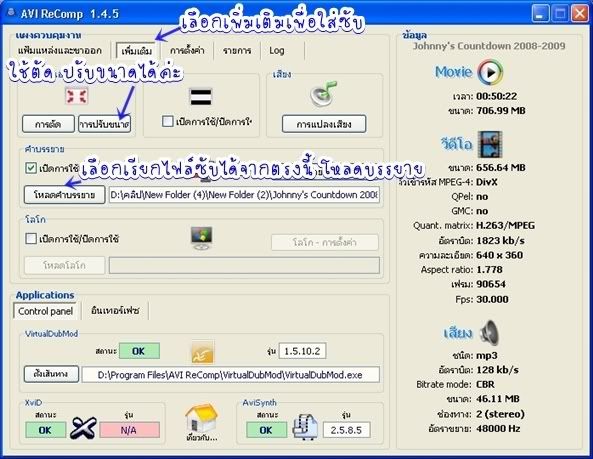593x459 pixels.
Task: Select the Control panel tab
Action: (x=45, y=311)
